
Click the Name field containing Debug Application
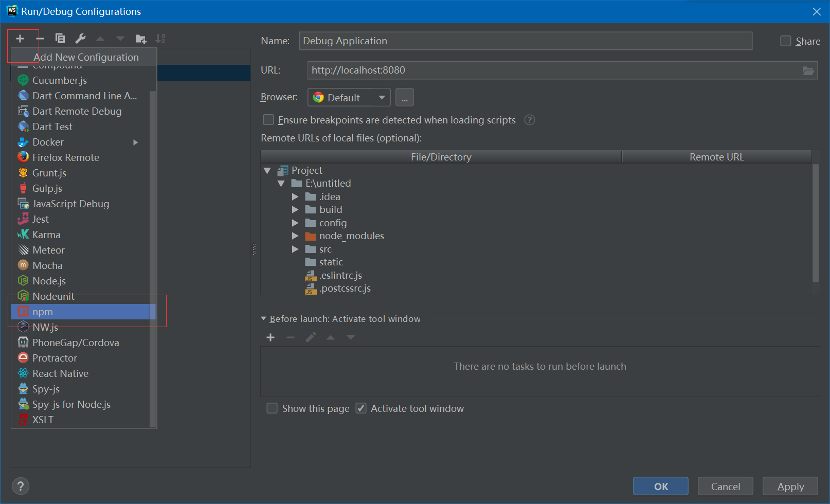pyautogui.click(x=526, y=41)
